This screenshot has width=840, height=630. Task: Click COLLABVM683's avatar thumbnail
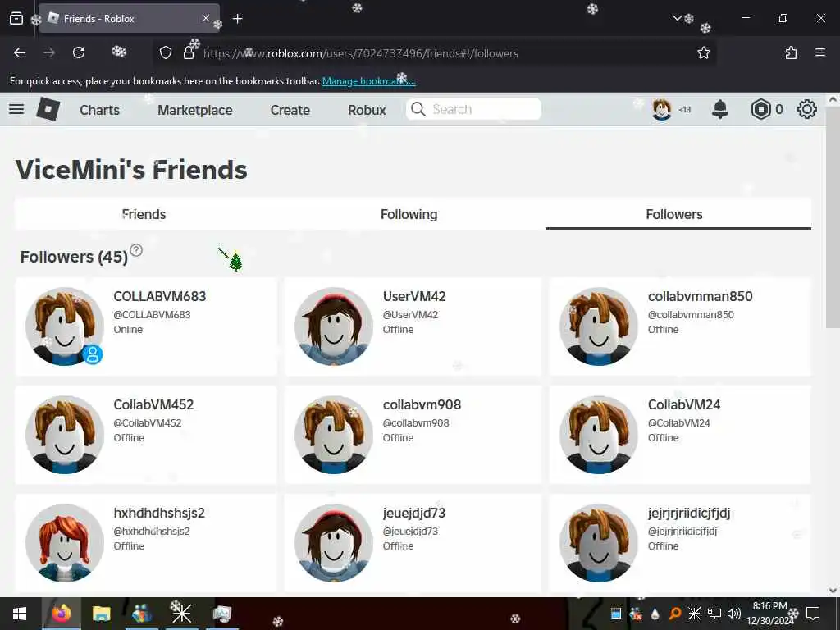coord(64,326)
